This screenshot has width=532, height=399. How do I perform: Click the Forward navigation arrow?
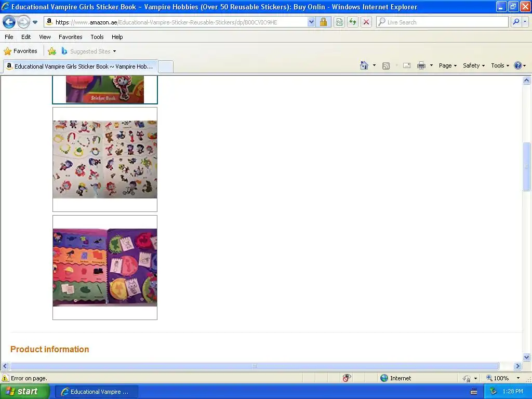point(23,22)
